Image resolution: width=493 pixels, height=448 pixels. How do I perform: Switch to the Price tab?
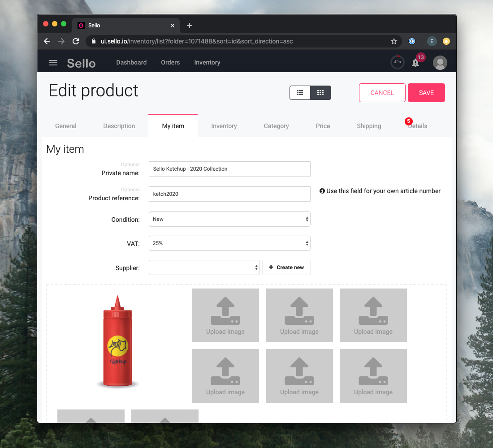[x=323, y=126]
